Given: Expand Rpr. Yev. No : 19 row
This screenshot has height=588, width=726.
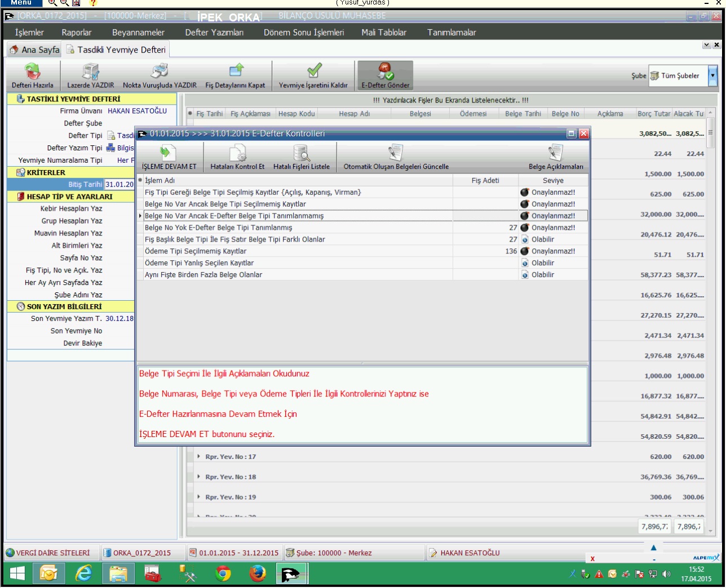Looking at the screenshot, I should tap(198, 497).
